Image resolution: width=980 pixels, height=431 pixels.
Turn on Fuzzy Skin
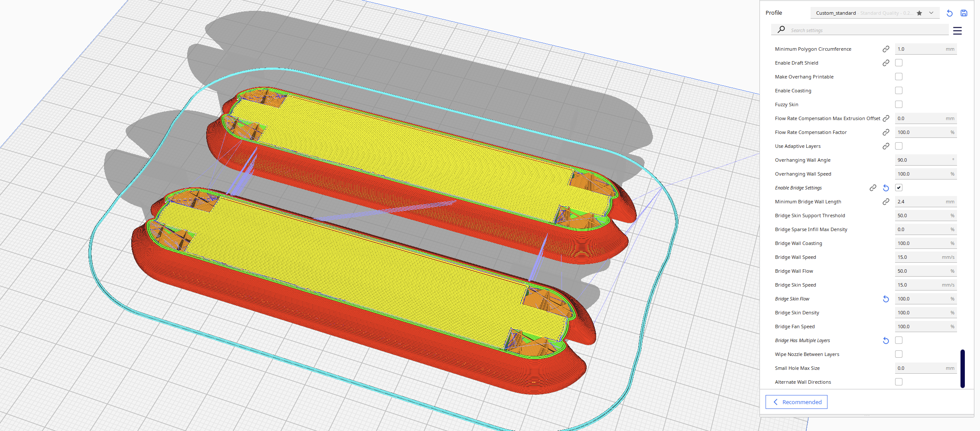coord(899,104)
